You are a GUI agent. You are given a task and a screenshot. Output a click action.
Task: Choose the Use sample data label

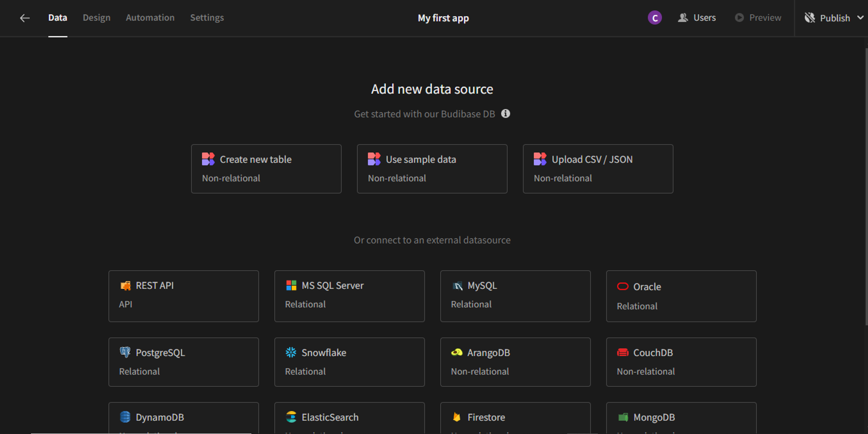point(421,160)
